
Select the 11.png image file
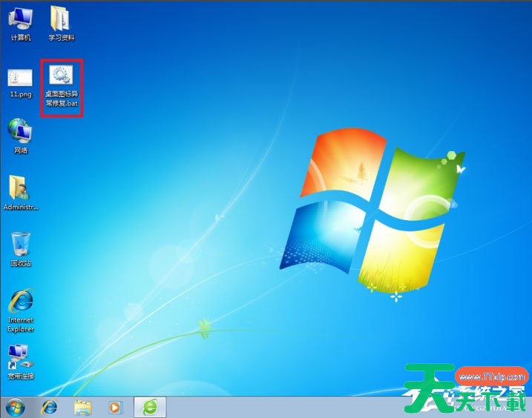(x=20, y=83)
